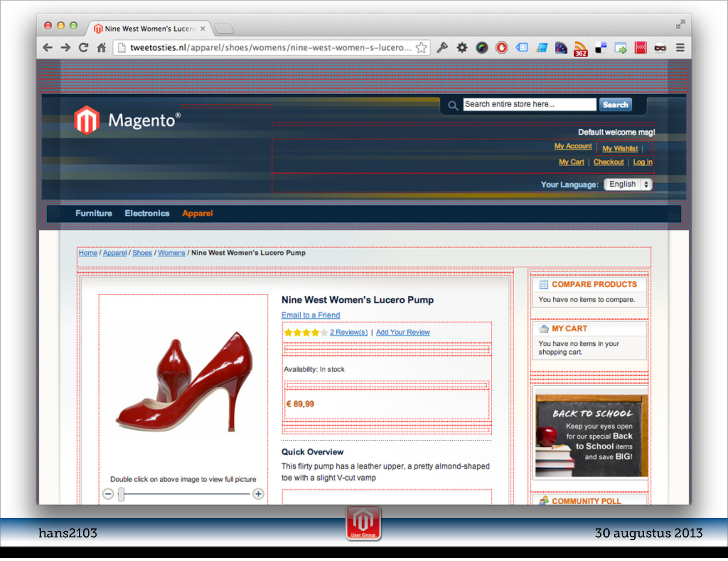Click the Magento User Group badge
The image size is (728, 561).
363,523
